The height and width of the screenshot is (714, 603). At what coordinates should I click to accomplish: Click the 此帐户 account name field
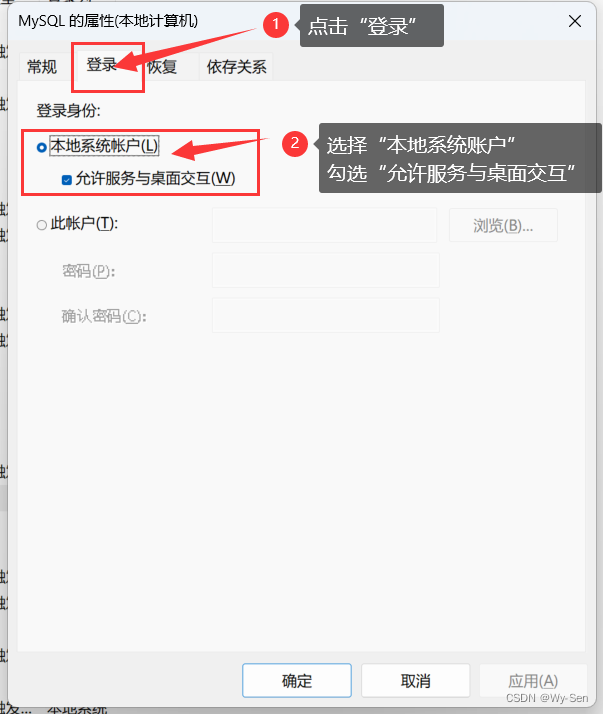324,225
